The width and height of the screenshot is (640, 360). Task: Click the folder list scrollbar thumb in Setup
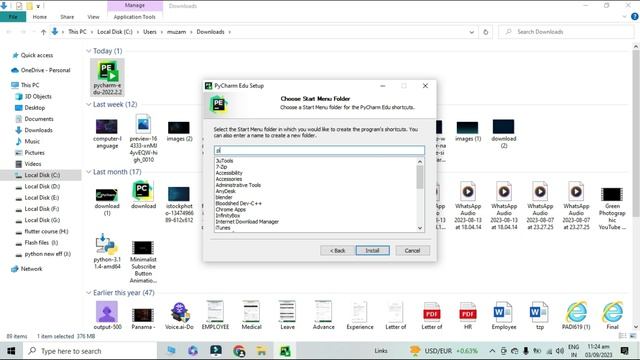pyautogui.click(x=420, y=177)
